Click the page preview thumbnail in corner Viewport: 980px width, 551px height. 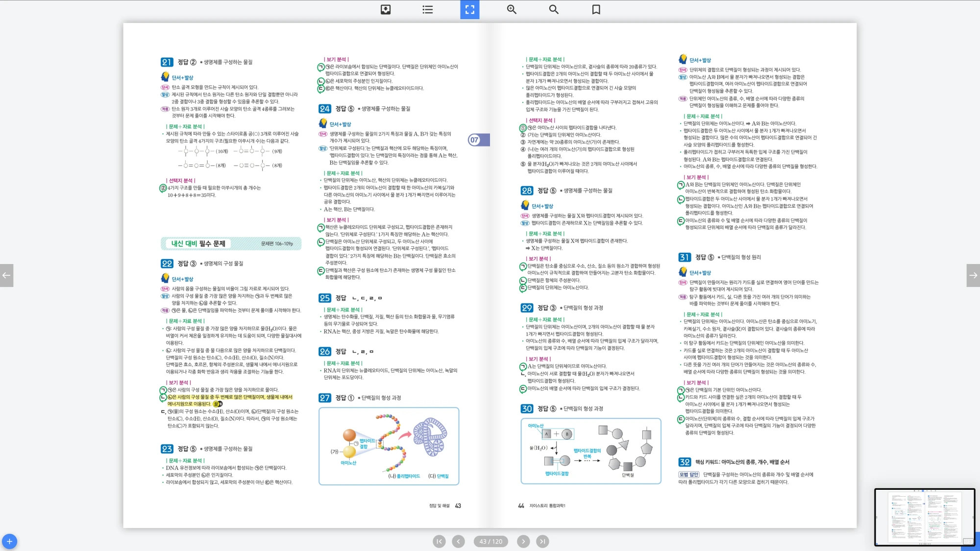coord(924,517)
